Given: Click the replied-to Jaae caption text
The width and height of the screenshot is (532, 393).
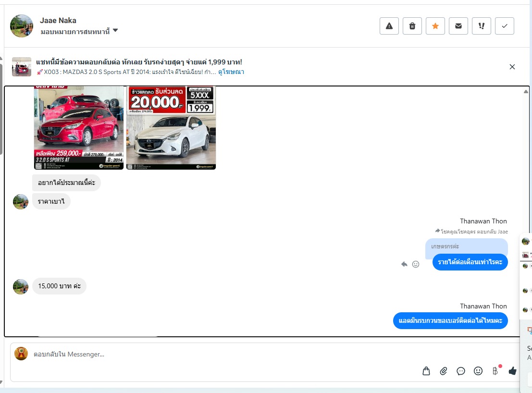Looking at the screenshot, I should pyautogui.click(x=471, y=232).
